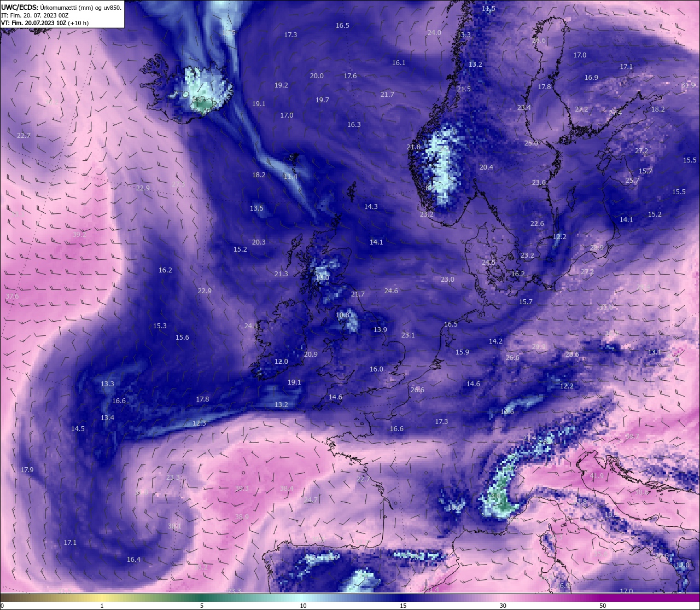Click the map value 12.0
The image size is (700, 610).
[281, 362]
